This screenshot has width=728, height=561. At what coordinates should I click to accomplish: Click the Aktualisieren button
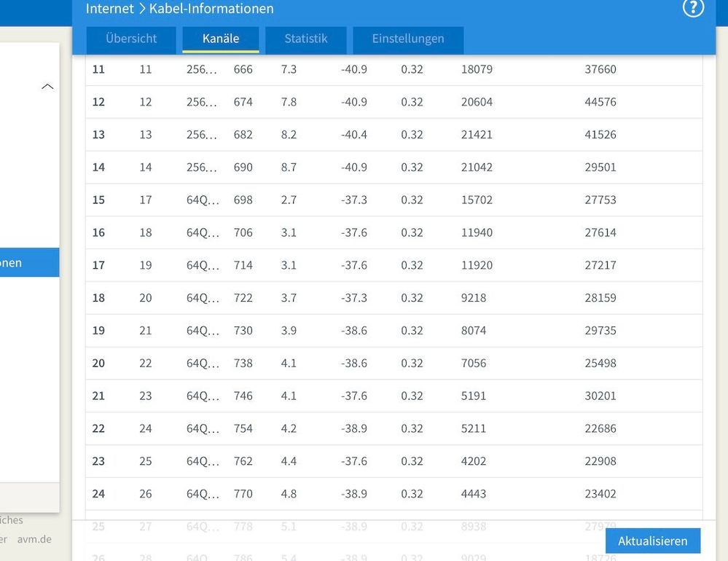pyautogui.click(x=652, y=541)
